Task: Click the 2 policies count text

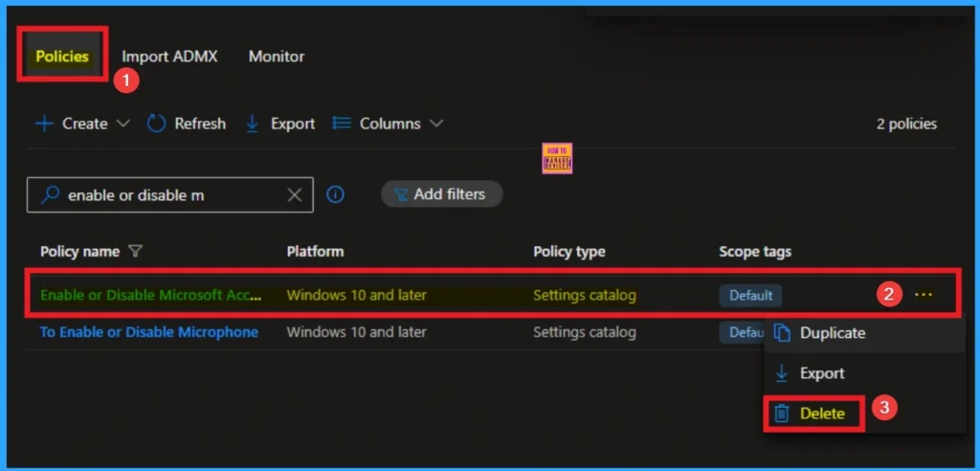Action: 906,123
